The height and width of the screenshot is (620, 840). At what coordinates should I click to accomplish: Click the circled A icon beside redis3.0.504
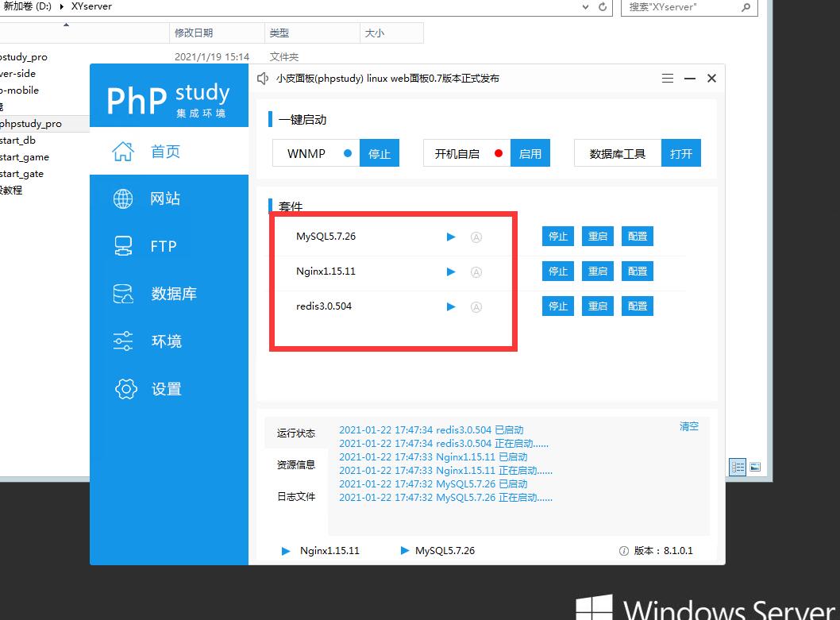coord(476,306)
